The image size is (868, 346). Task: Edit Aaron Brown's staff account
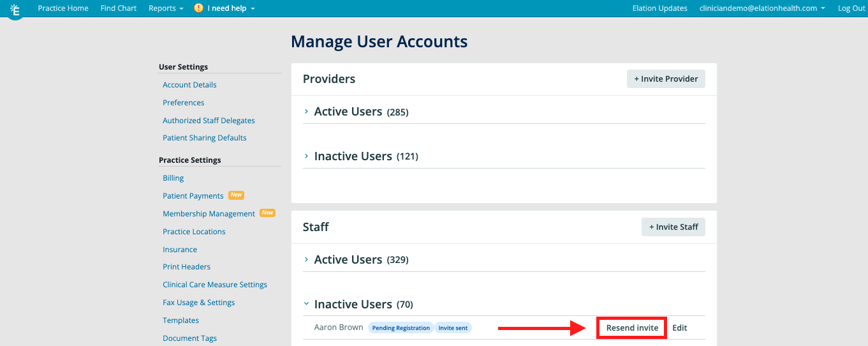pyautogui.click(x=680, y=327)
